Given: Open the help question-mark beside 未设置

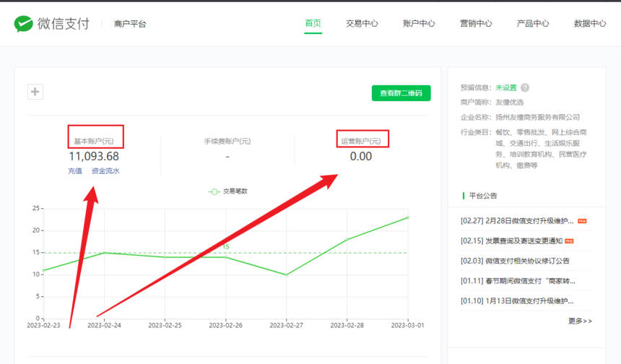Looking at the screenshot, I should tap(525, 87).
